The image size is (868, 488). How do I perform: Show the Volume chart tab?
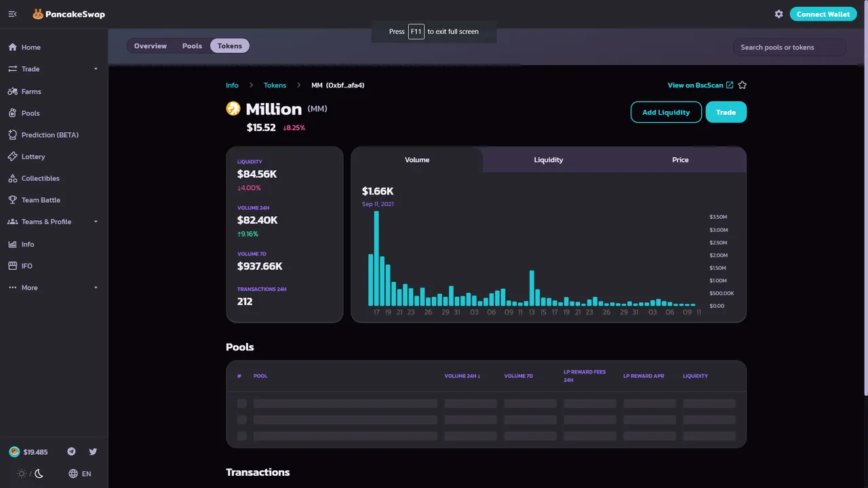[417, 160]
